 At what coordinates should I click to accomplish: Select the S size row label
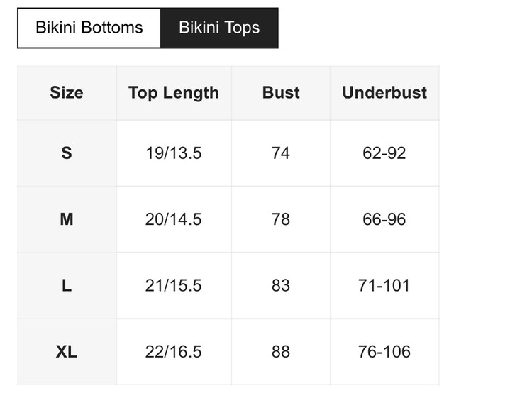coord(67,153)
